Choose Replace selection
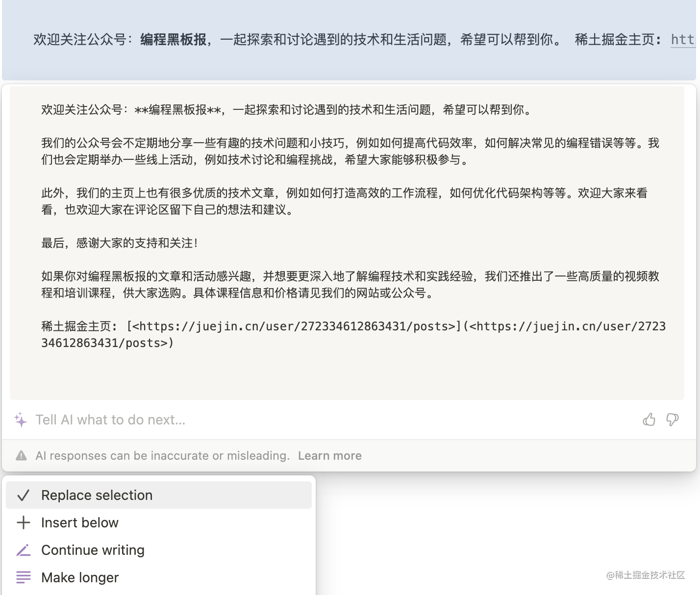The width and height of the screenshot is (700, 595). (x=159, y=495)
